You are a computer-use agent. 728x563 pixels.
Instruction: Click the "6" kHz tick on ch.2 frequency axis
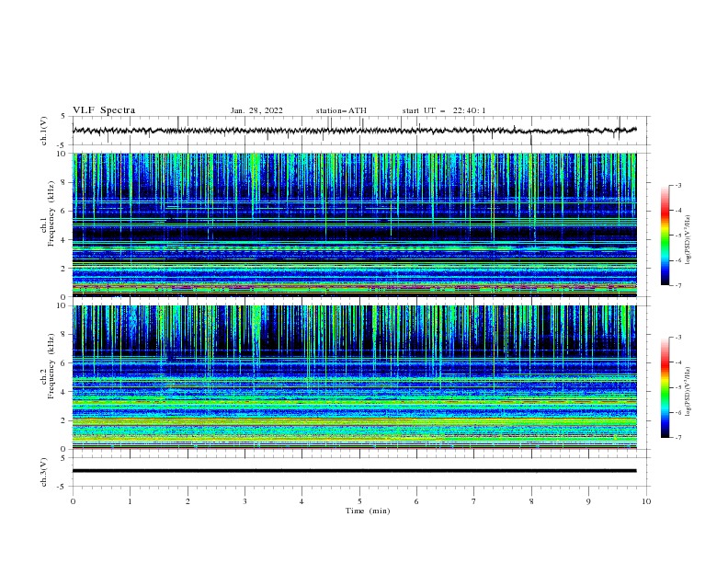click(x=63, y=363)
